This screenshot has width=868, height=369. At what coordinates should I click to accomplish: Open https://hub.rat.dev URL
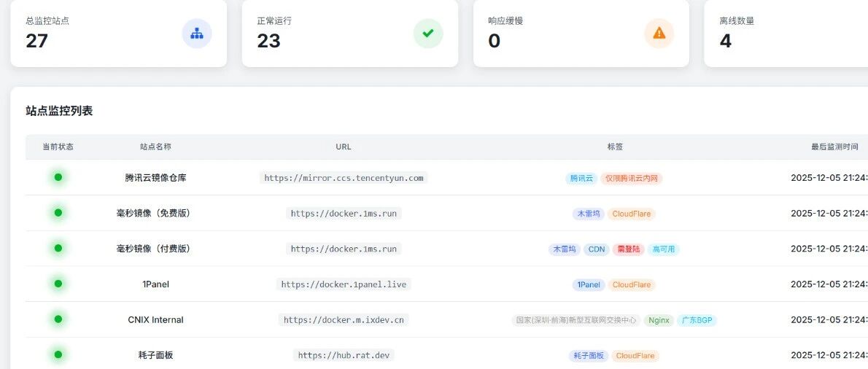click(x=344, y=354)
